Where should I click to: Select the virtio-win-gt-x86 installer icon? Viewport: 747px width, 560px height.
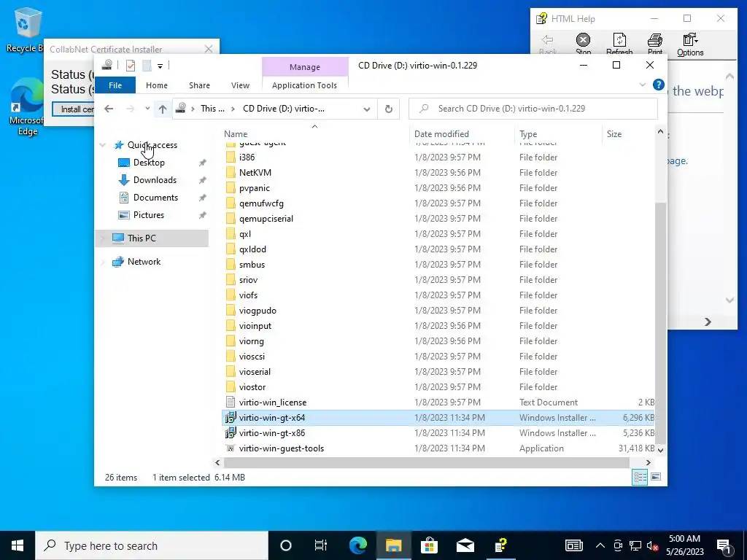point(231,433)
